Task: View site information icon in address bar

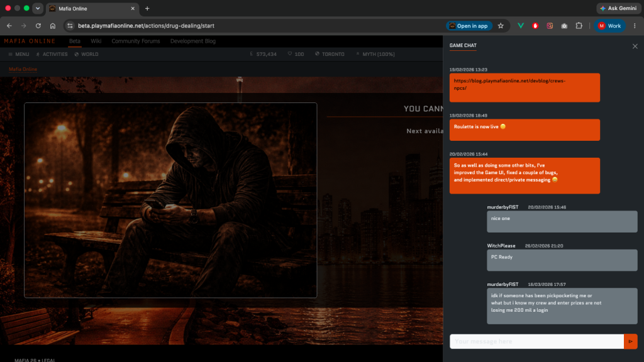Action: 70,26
